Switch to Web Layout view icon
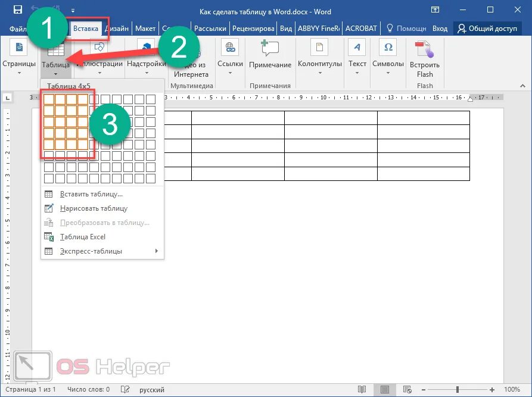This screenshot has height=397, width=532. pos(407,389)
